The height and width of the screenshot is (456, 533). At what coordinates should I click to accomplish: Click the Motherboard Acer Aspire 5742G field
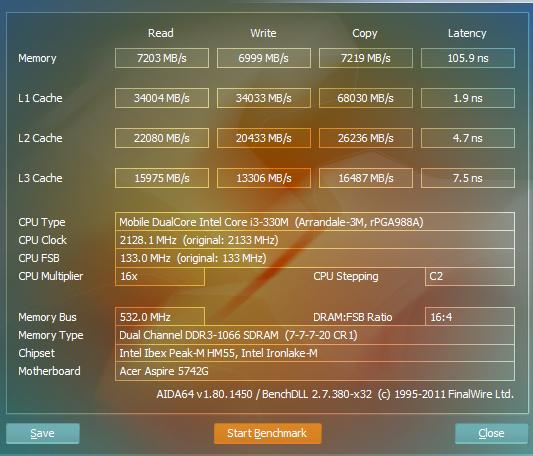tap(315, 371)
